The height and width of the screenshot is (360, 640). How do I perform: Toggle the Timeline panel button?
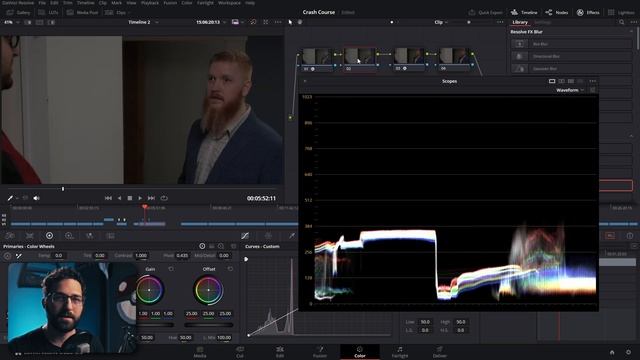[524, 13]
